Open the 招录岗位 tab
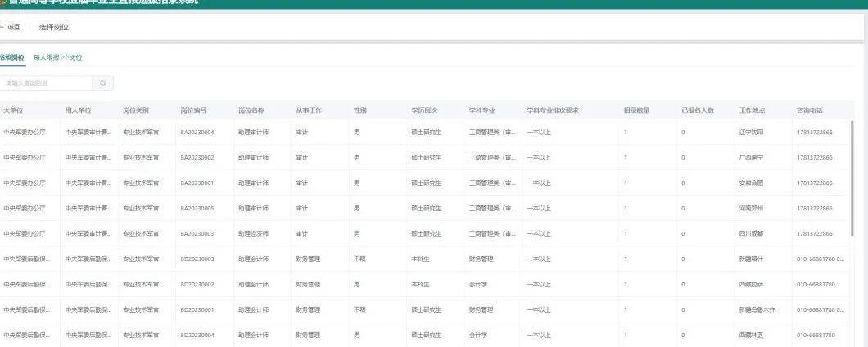The image size is (868, 347). coord(11,58)
